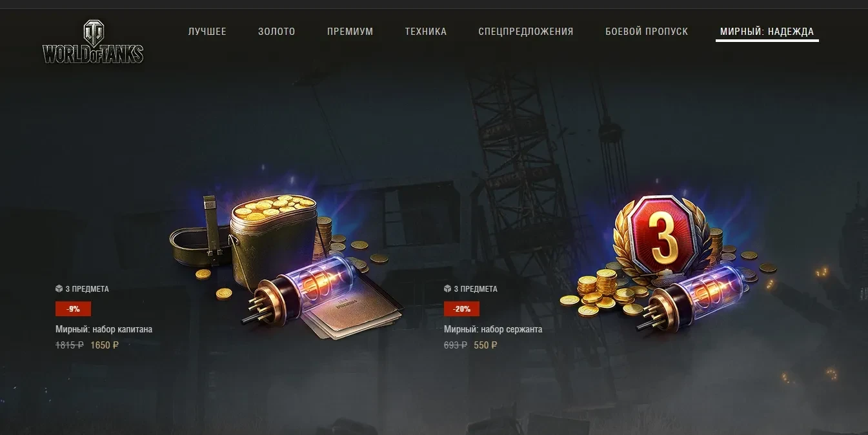Click the crossed-out 693 ₽ price

(456, 345)
